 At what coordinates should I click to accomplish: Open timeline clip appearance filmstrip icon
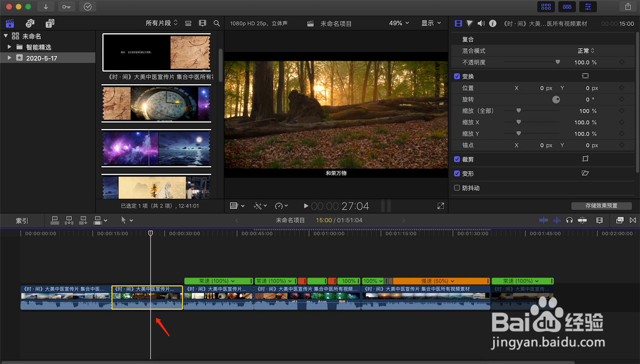[599, 220]
